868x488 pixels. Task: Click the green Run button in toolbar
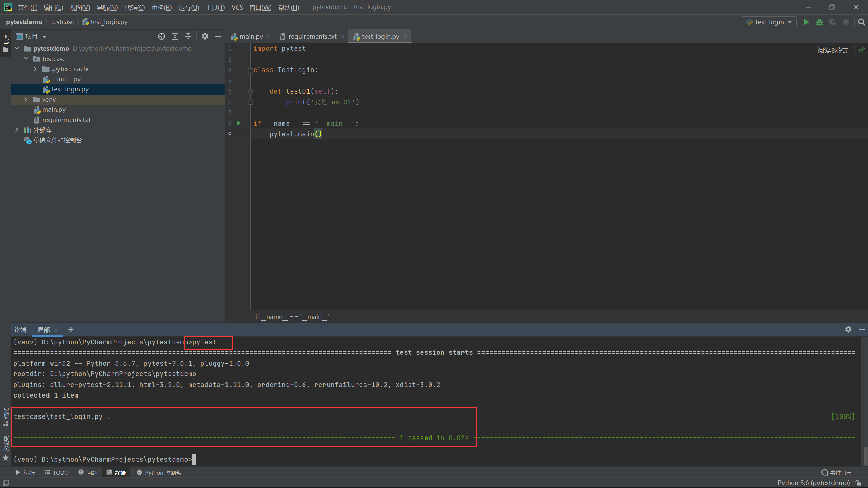coord(806,22)
